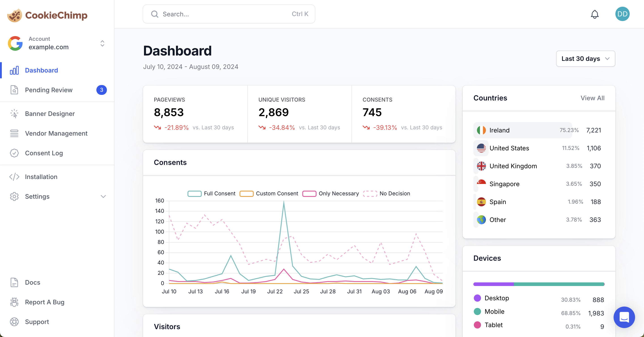This screenshot has width=644, height=337.
Task: Open the Dashboard panel from the sidebar
Action: pyautogui.click(x=41, y=70)
